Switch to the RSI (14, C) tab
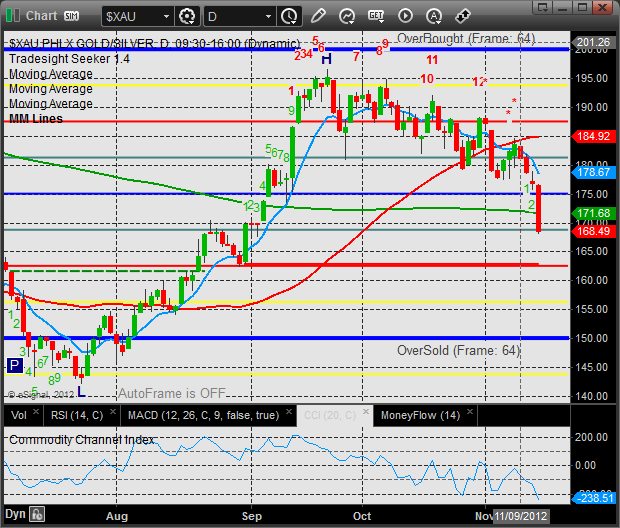The width and height of the screenshot is (620, 528). pyautogui.click(x=77, y=415)
